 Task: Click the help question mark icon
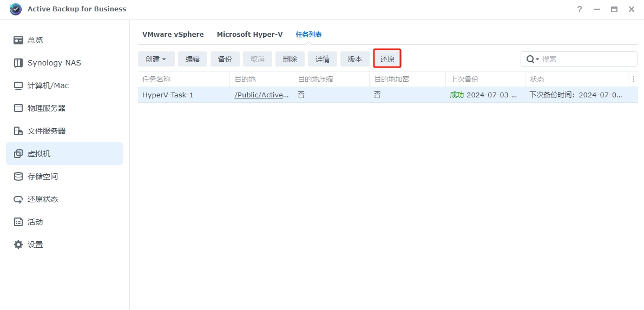580,9
